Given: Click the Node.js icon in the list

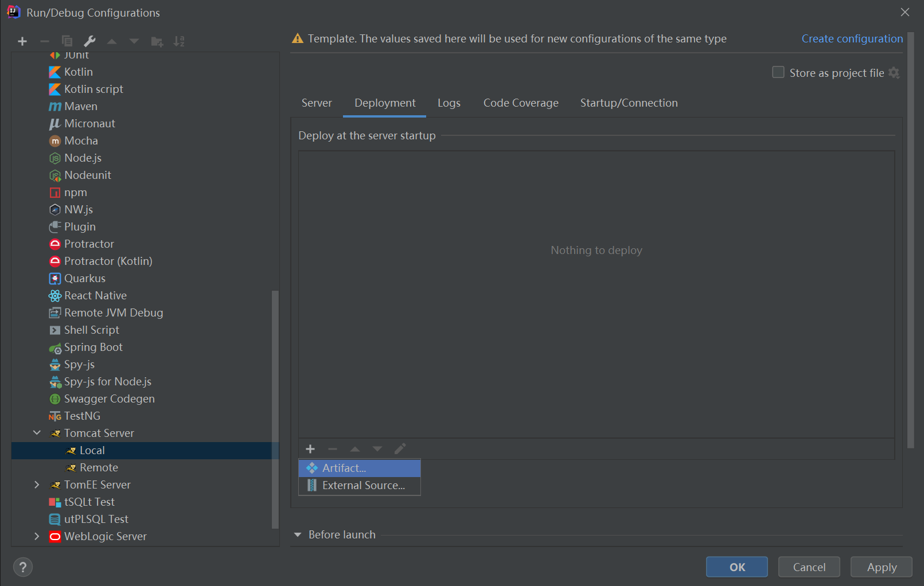Looking at the screenshot, I should tap(55, 158).
